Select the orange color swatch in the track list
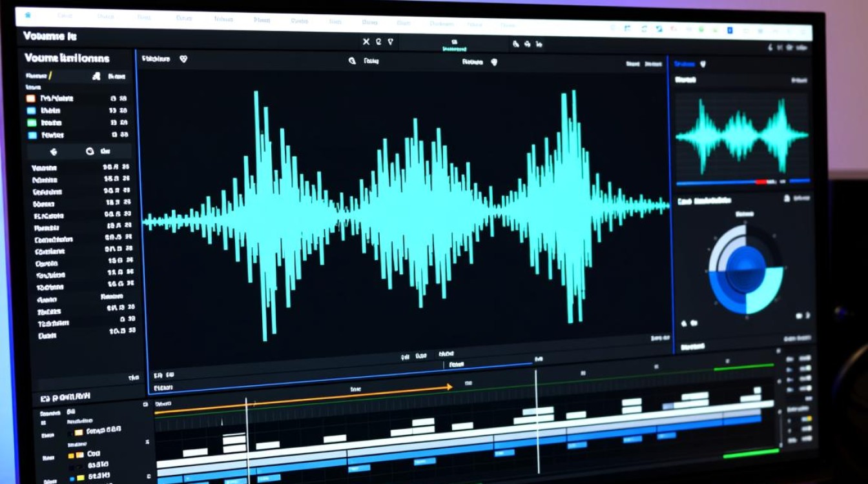This screenshot has height=484, width=868. 30,99
